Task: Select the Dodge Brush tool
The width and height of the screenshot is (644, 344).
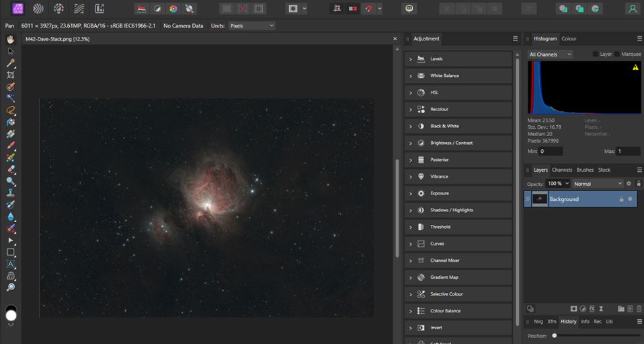Action: [x=11, y=181]
